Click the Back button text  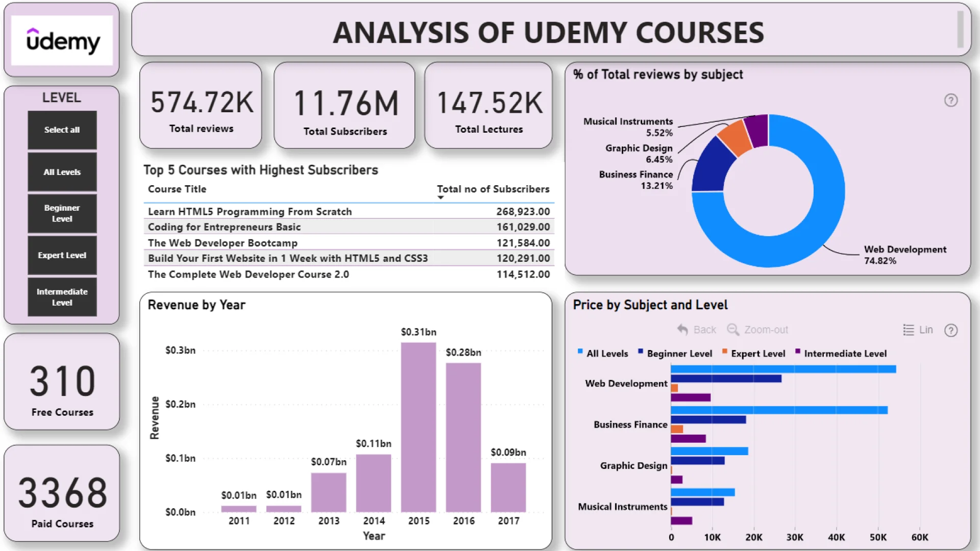(x=705, y=330)
